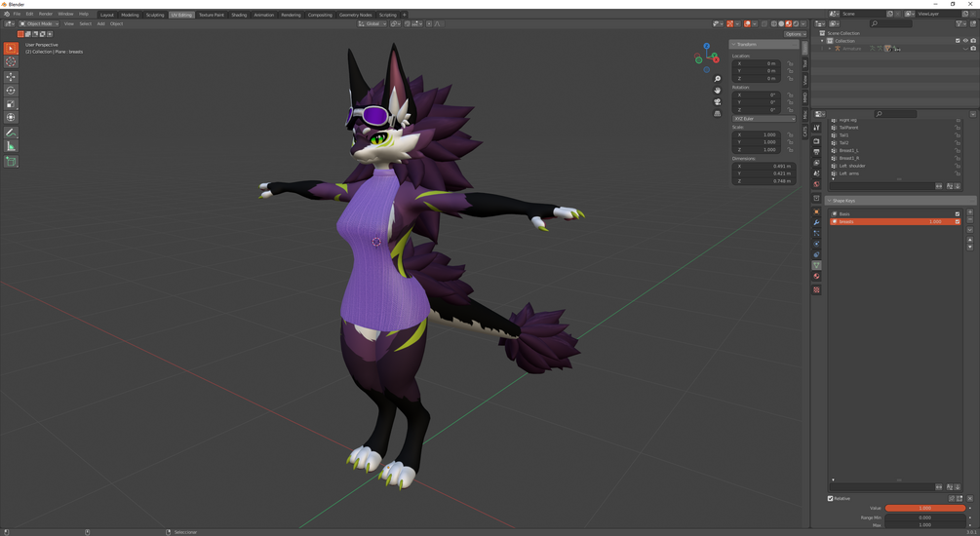Open the Tool properties tab icon
This screenshot has width=980, height=536.
pos(816,128)
